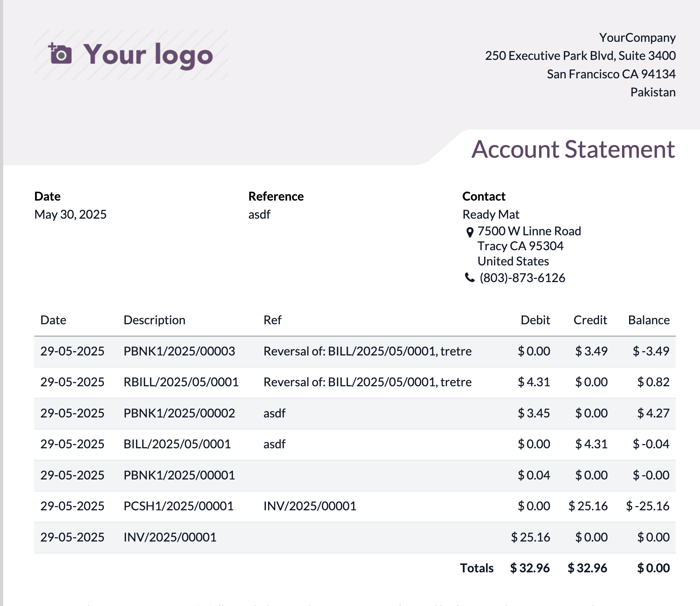The height and width of the screenshot is (606, 700).
Task: Click the phone icon beside the number
Action: pyautogui.click(x=470, y=277)
